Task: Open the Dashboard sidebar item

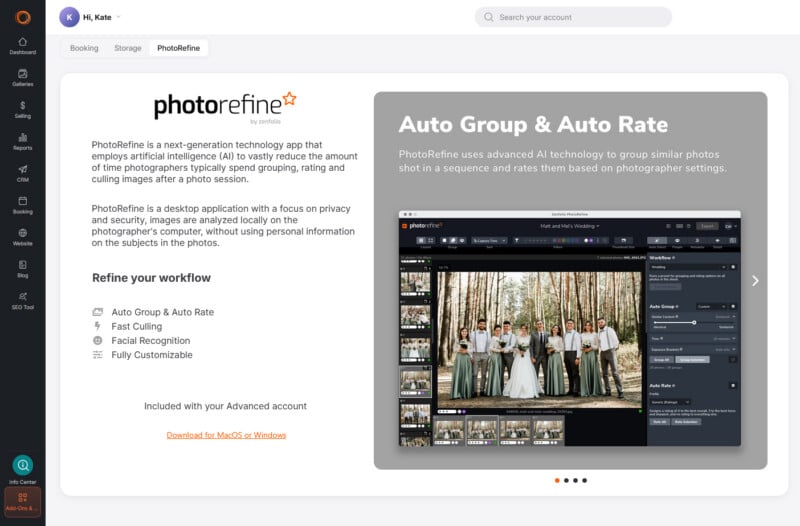Action: click(22, 46)
